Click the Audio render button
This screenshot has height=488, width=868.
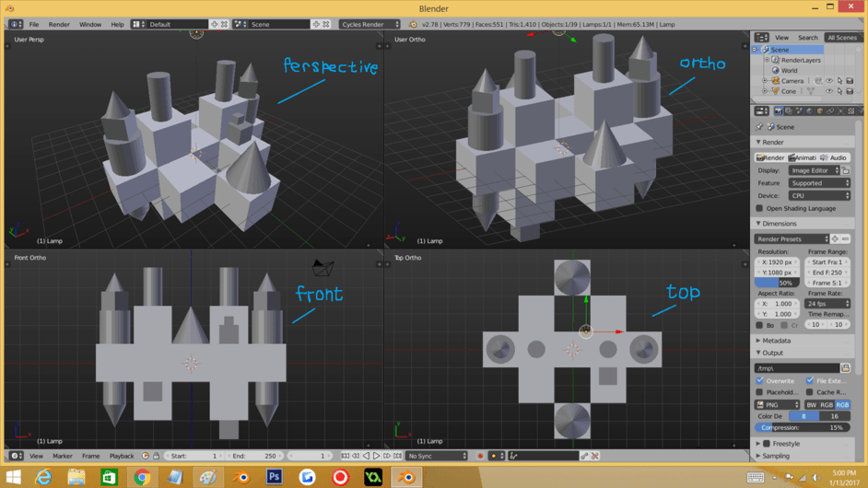(x=833, y=157)
